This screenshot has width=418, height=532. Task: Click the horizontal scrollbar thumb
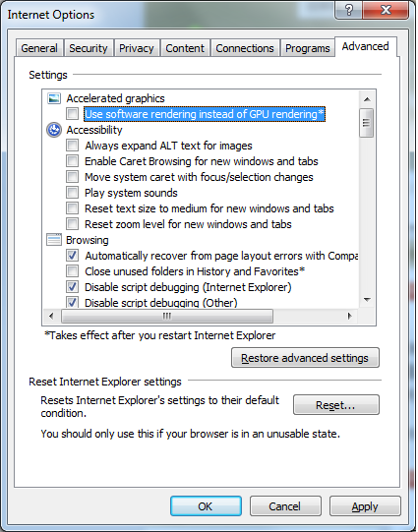click(167, 317)
